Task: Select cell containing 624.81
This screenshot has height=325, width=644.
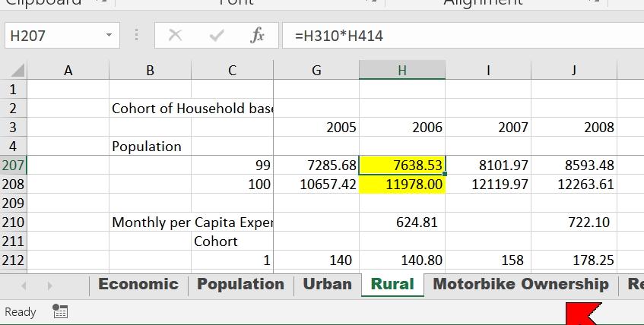Action: click(x=402, y=222)
